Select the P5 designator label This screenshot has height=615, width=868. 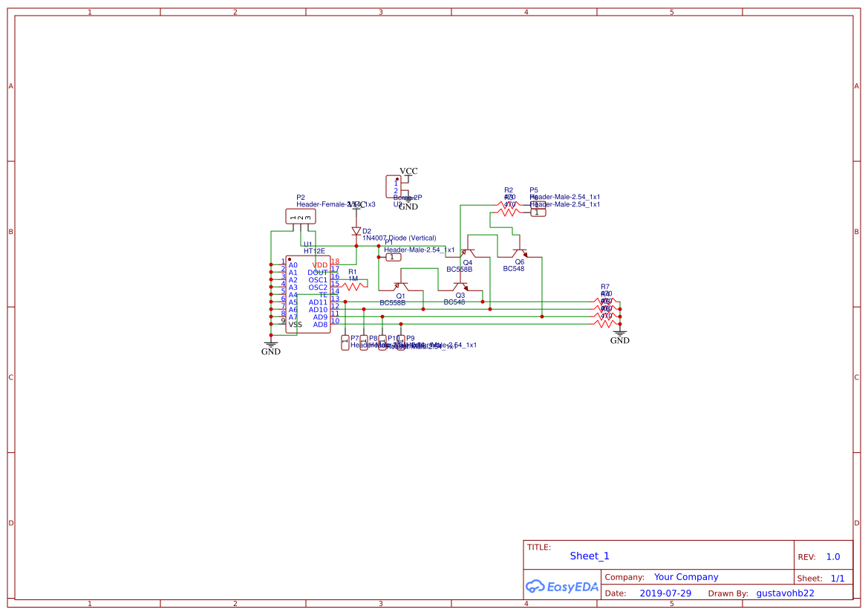[534, 190]
